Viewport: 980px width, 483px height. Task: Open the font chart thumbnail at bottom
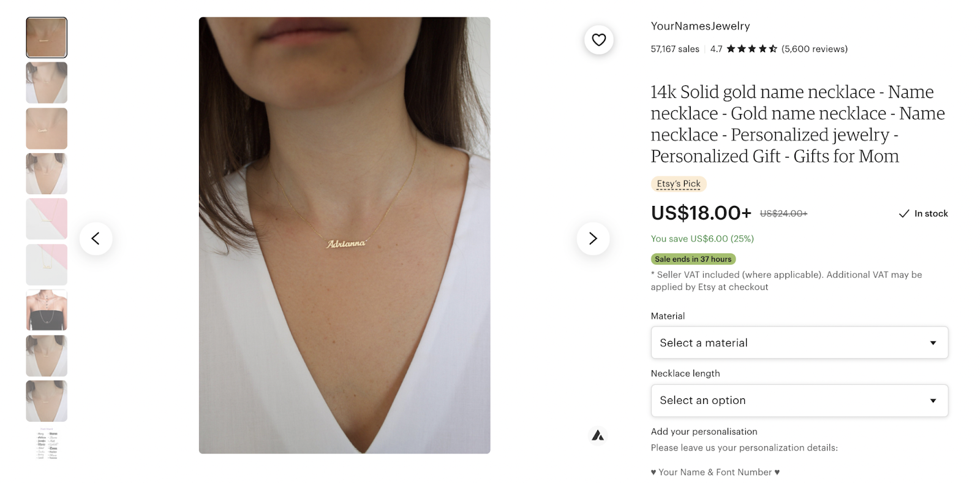click(x=47, y=444)
